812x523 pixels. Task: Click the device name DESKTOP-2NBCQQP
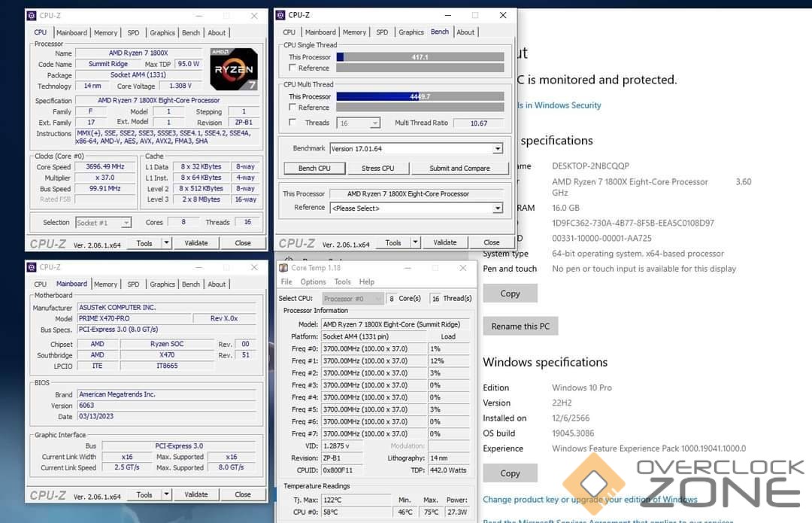click(x=590, y=166)
